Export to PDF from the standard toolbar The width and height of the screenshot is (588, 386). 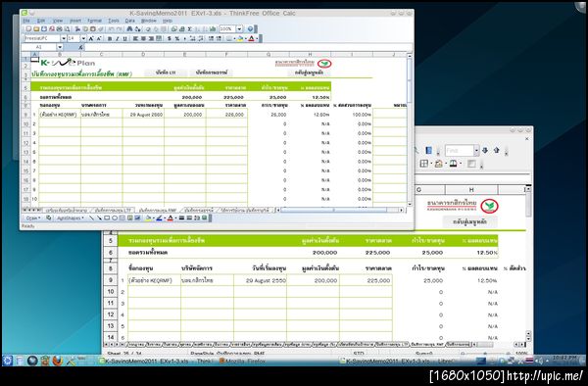[x=52, y=28]
